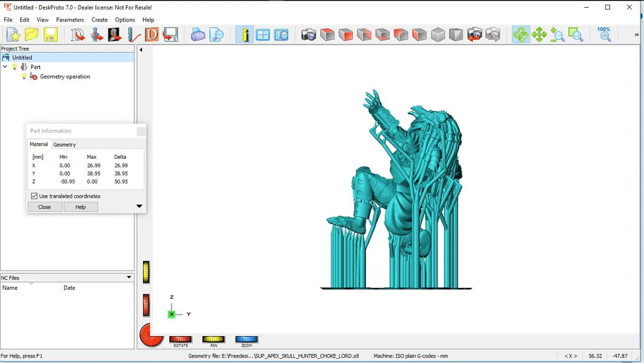This screenshot has width=644, height=363.
Task: Select the zoom window rectangle tool
Action: point(576,35)
